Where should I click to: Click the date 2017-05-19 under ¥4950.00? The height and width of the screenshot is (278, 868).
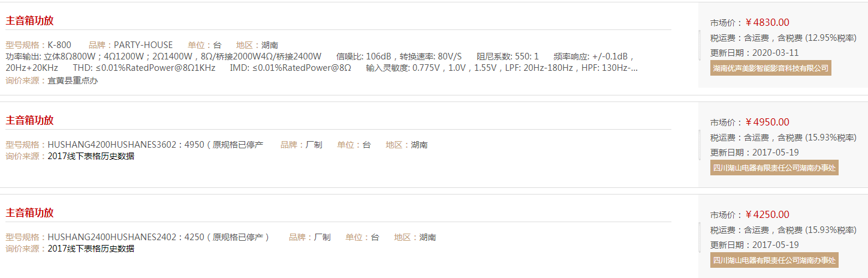775,152
